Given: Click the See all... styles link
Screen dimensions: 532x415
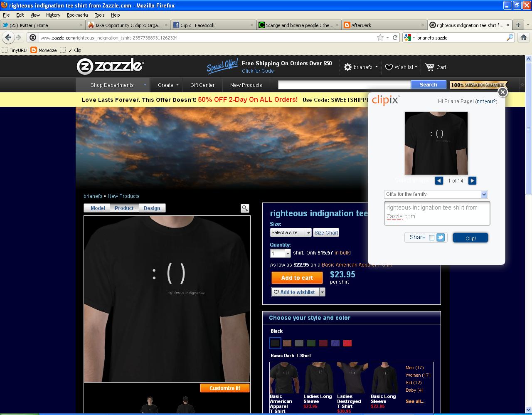Looking at the screenshot, I should click(x=415, y=401).
